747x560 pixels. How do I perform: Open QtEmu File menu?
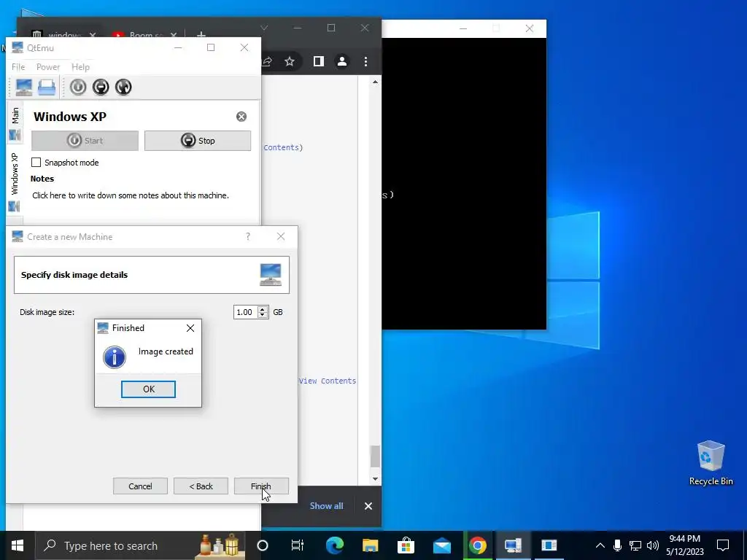(x=18, y=67)
